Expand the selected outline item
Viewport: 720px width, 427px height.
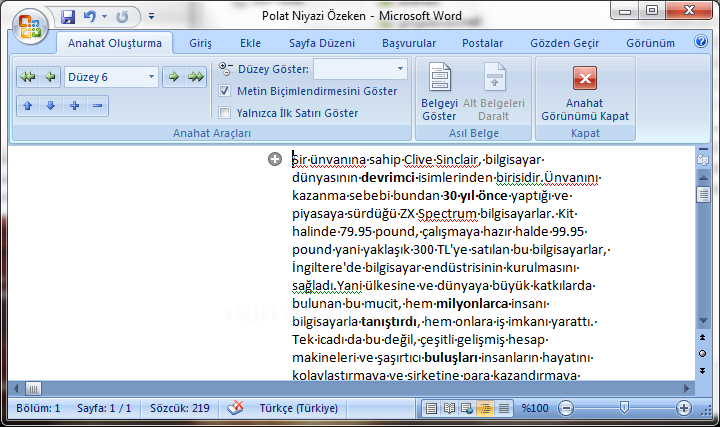[x=74, y=106]
